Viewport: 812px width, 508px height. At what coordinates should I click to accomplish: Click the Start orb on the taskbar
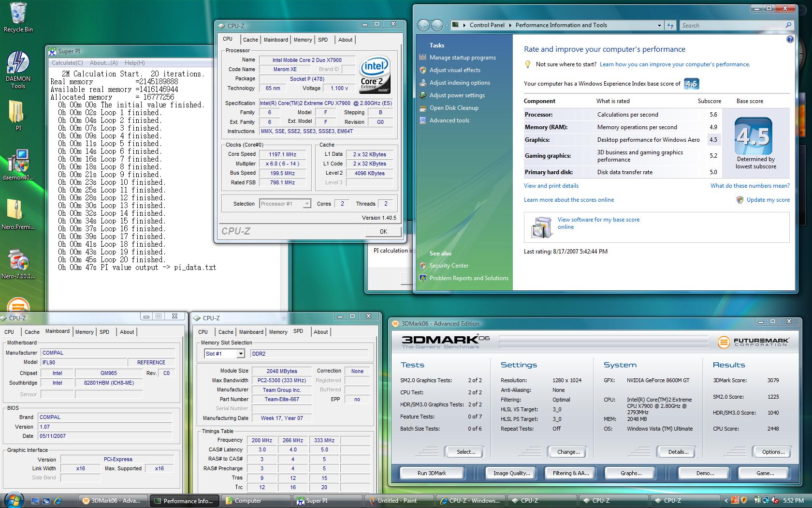[x=13, y=500]
